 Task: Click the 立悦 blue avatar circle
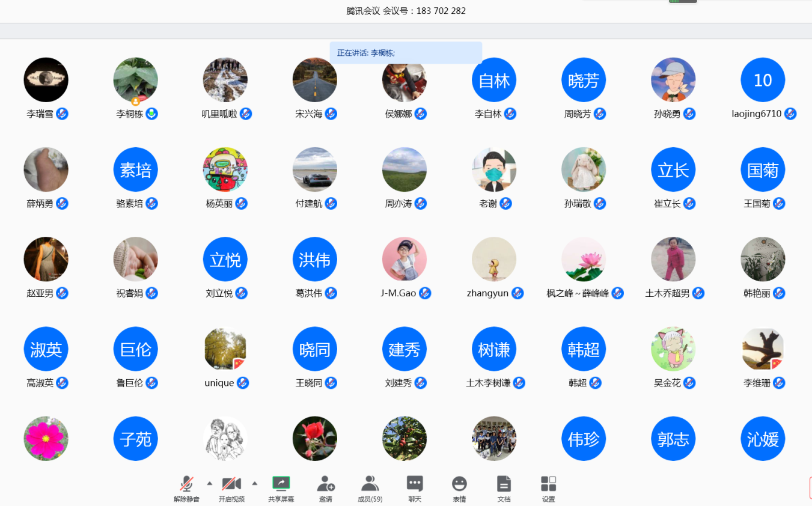point(225,260)
